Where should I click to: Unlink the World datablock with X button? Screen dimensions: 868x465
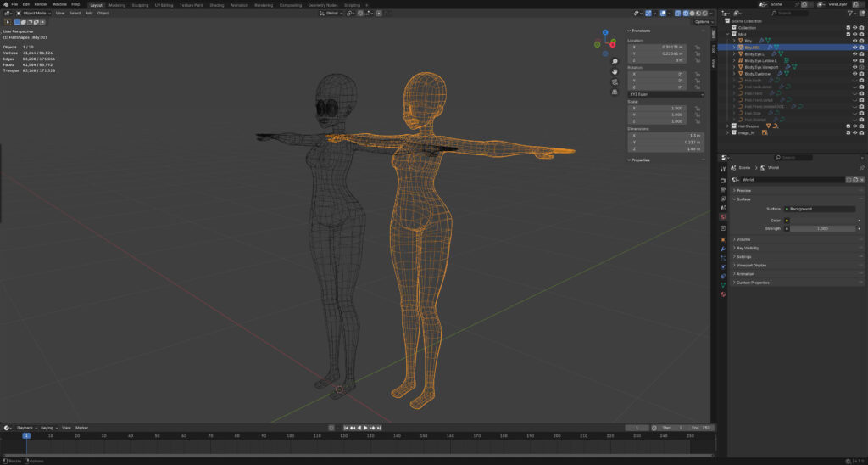pyautogui.click(x=862, y=180)
